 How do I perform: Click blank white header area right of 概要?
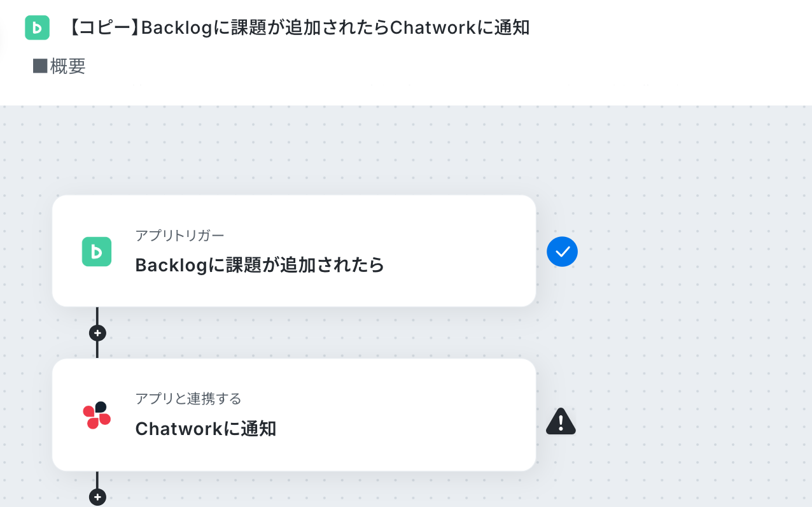click(x=445, y=66)
